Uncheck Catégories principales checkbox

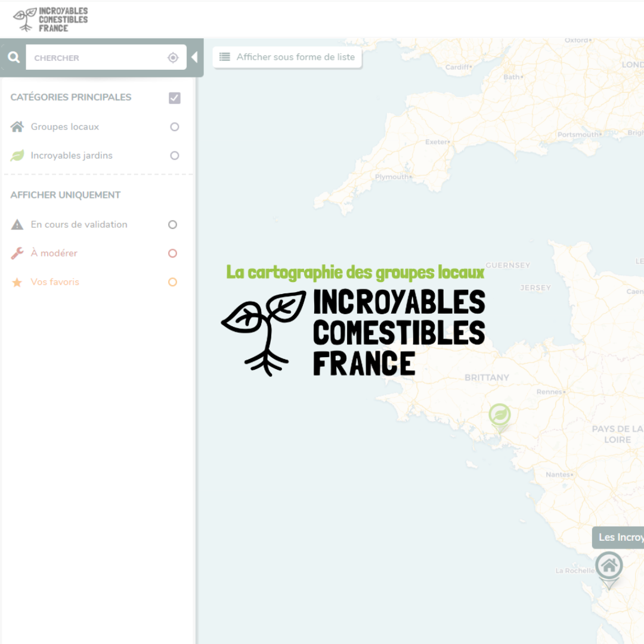click(175, 98)
